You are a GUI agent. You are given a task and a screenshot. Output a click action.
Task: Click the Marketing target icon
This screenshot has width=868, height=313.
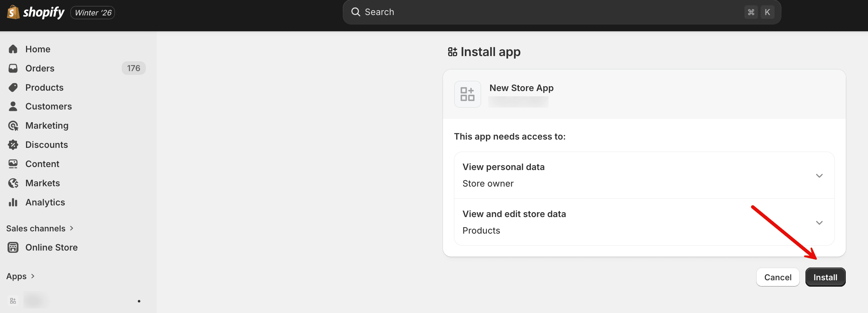pos(13,126)
